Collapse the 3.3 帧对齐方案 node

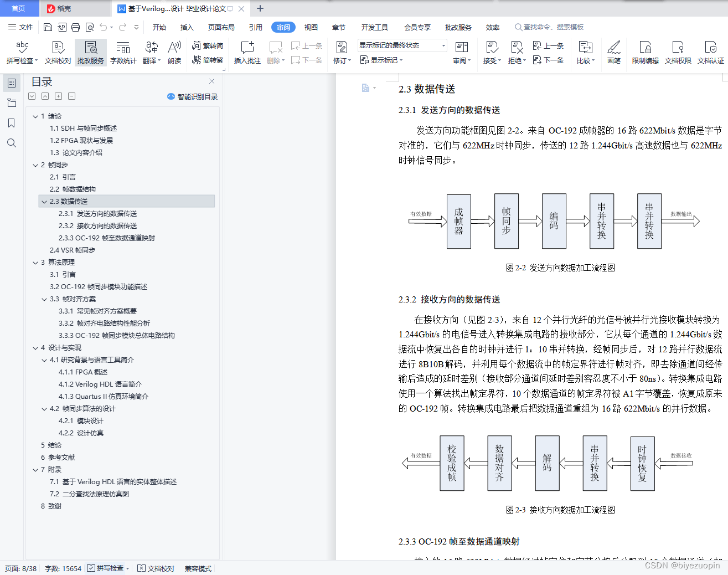(44, 299)
